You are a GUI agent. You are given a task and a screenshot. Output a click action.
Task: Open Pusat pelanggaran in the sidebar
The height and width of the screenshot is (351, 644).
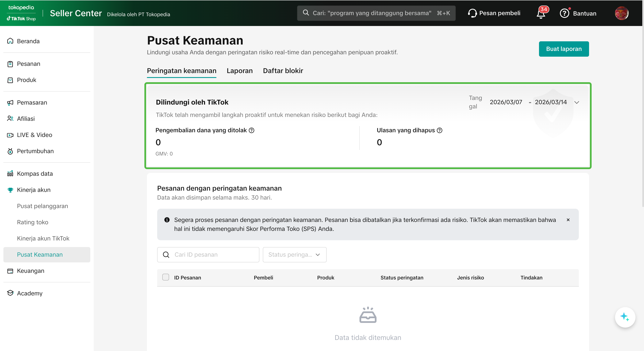[42, 206]
